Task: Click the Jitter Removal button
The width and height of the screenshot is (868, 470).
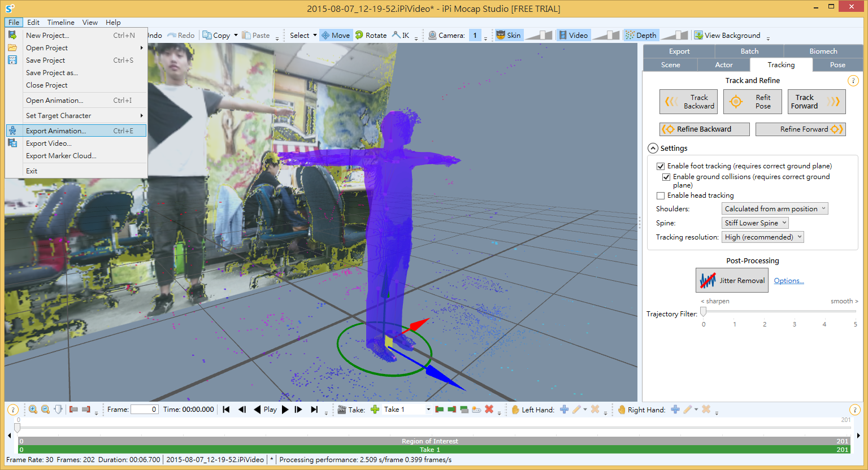Action: click(732, 280)
